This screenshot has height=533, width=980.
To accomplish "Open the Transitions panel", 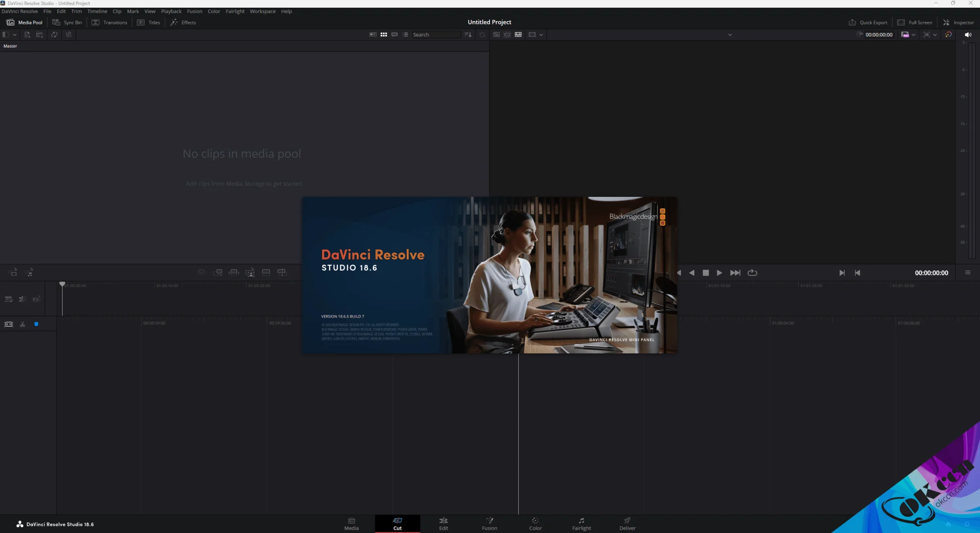I will pos(110,23).
